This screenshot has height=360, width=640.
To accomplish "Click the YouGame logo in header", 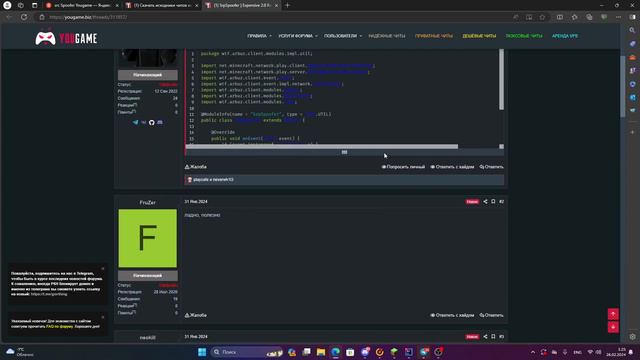I will tap(66, 38).
